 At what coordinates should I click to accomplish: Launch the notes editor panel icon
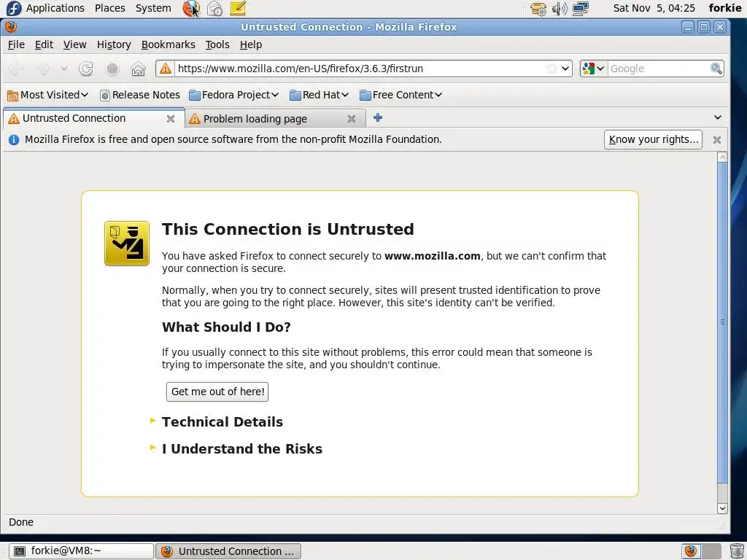click(238, 8)
